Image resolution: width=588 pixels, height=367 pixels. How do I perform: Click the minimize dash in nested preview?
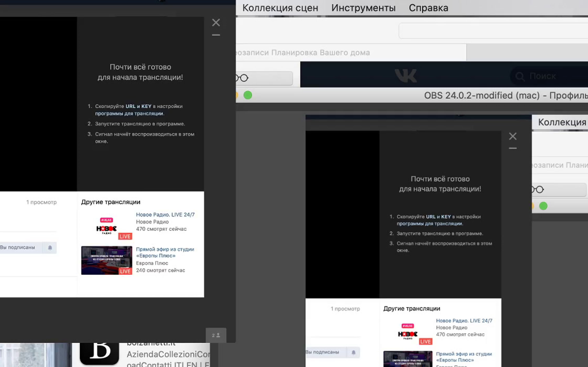pyautogui.click(x=513, y=148)
